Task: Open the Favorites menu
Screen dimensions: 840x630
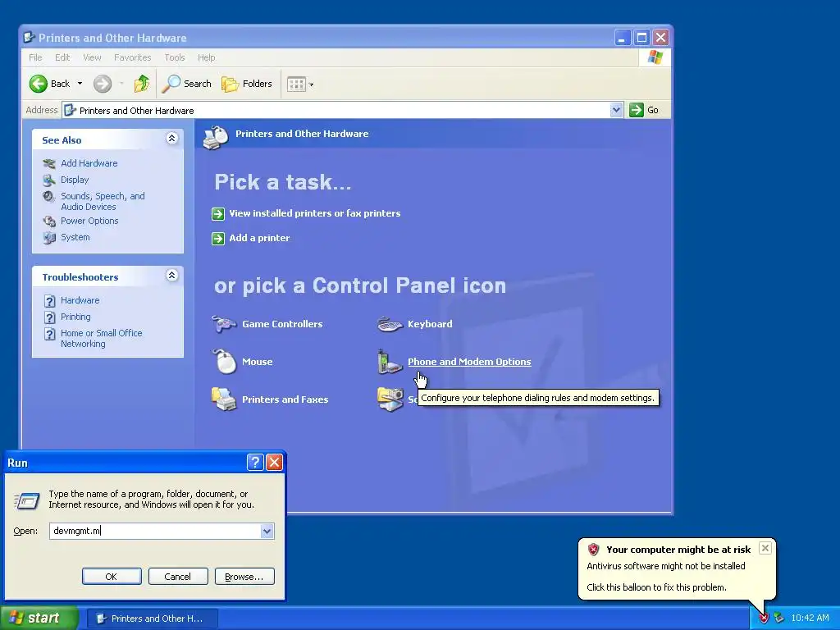Action: pyautogui.click(x=132, y=57)
